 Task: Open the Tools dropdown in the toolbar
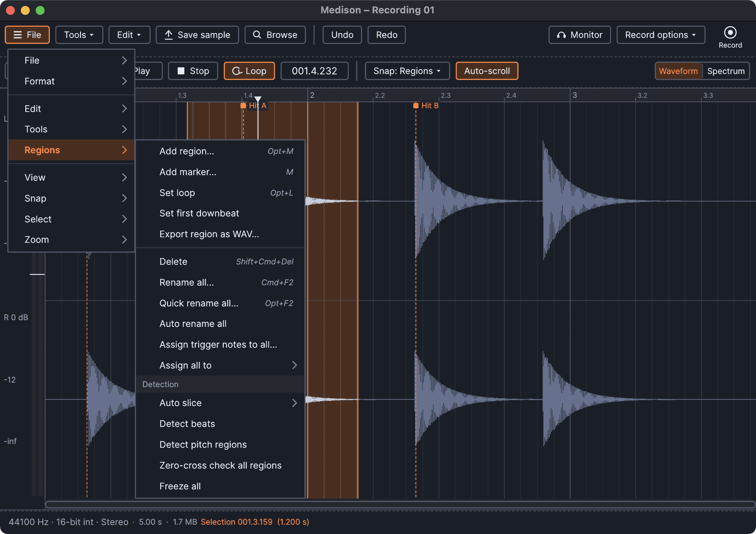coord(79,35)
